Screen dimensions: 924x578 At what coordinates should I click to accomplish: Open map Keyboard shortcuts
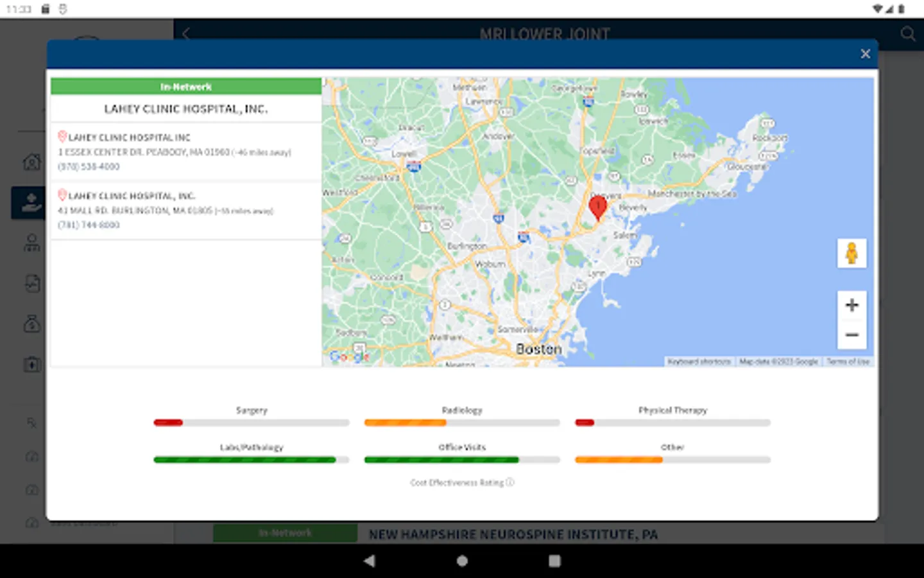click(699, 362)
